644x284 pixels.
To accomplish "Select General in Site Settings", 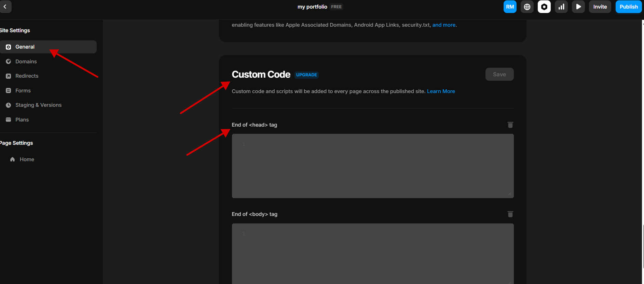I will [48, 47].
